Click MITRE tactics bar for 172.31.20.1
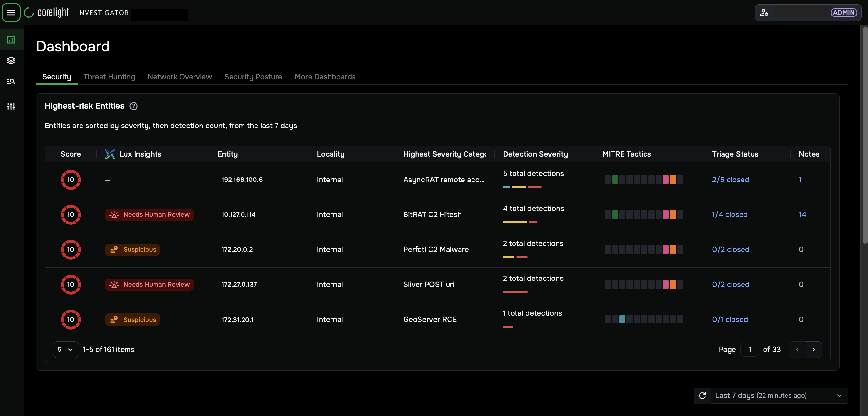Image resolution: width=868 pixels, height=416 pixels. [x=644, y=320]
